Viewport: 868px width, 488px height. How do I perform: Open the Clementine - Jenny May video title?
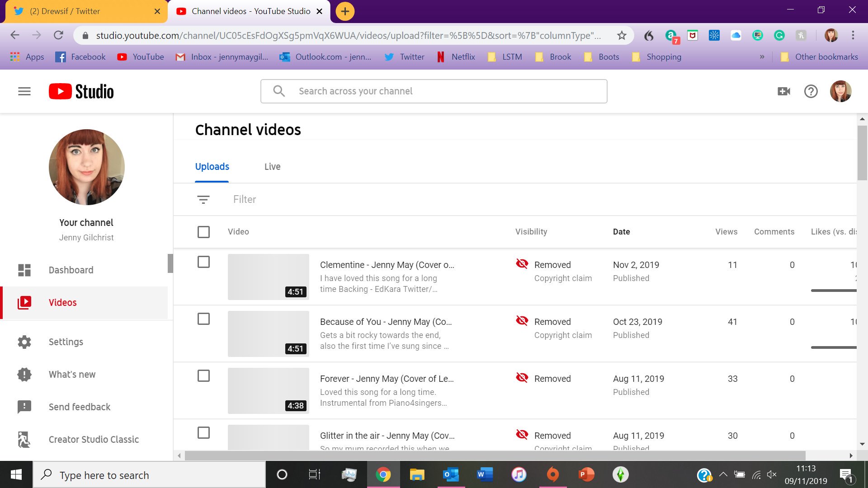pyautogui.click(x=387, y=265)
